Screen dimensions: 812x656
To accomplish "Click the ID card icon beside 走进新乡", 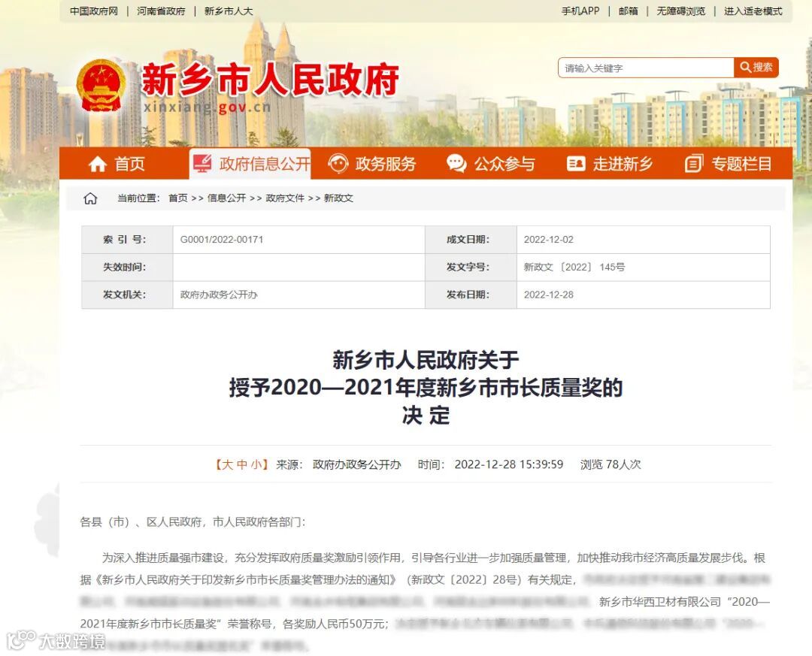I will coord(576,164).
